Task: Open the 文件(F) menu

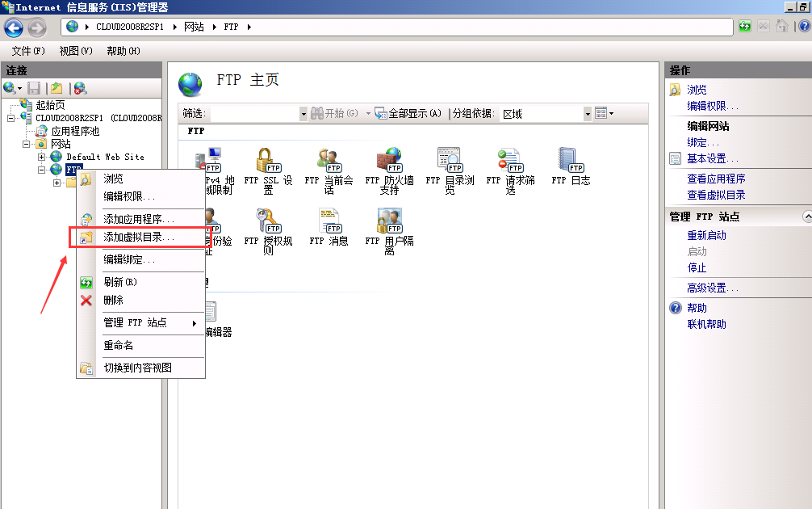Action: [28, 51]
